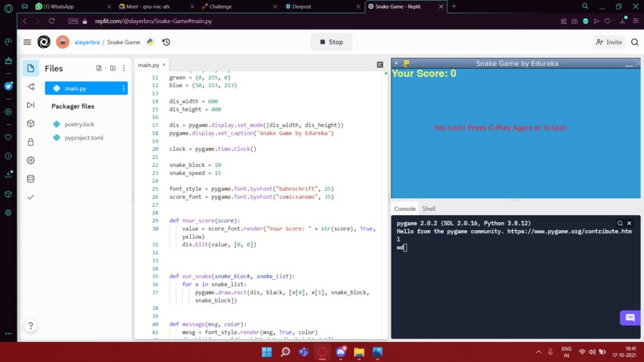Image resolution: width=644 pixels, height=362 pixels.
Task: Reload the current page
Action: click(51, 21)
